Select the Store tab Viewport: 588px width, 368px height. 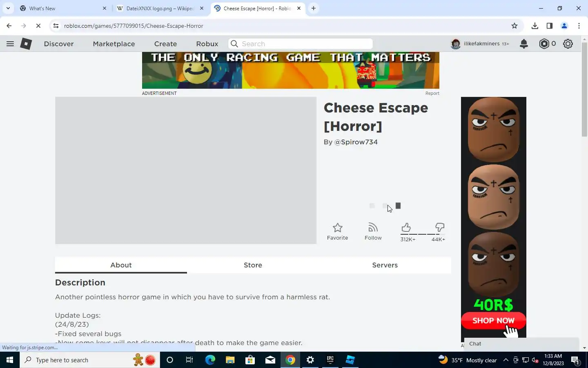pos(253,265)
